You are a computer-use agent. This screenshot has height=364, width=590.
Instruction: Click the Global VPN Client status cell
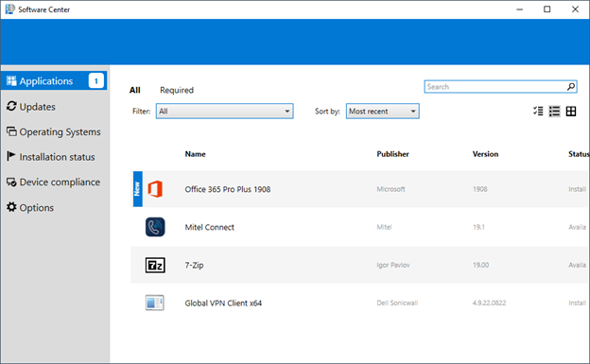point(577,303)
